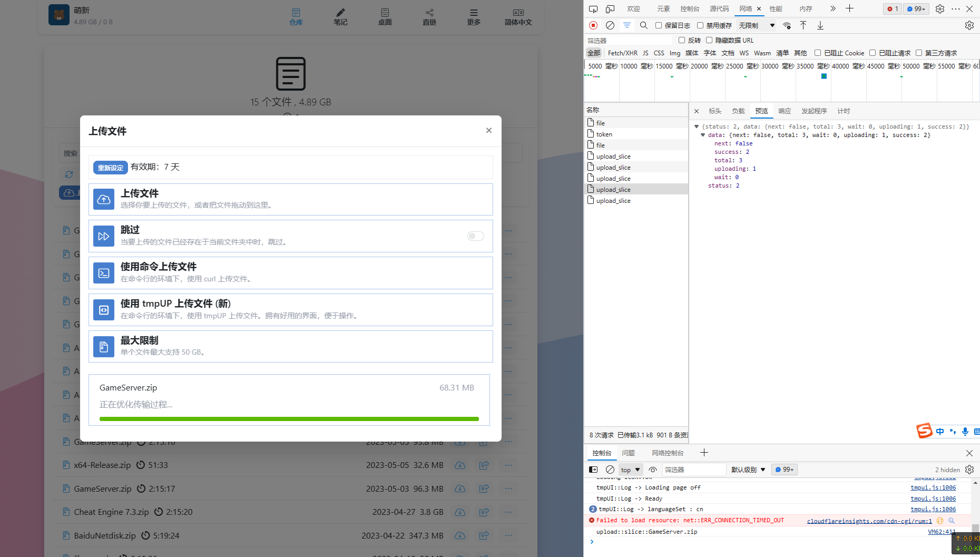980x557 pixels.
Task: Click the 上传文件 option to choose files
Action: (x=291, y=199)
